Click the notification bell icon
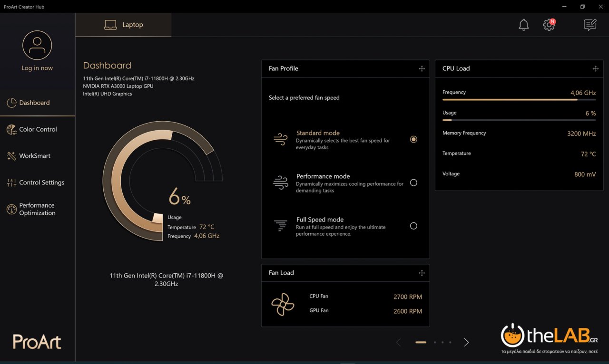609x364 pixels. click(x=523, y=25)
